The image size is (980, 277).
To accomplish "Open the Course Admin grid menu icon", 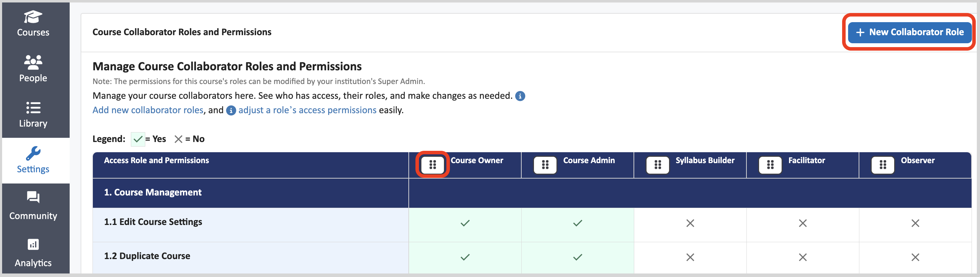I will point(545,165).
